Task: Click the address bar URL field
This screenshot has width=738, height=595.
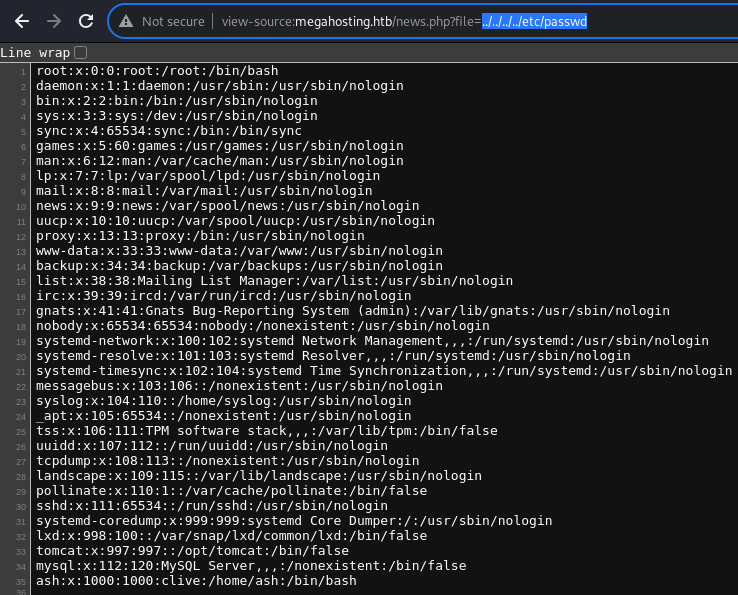Action: pos(424,21)
